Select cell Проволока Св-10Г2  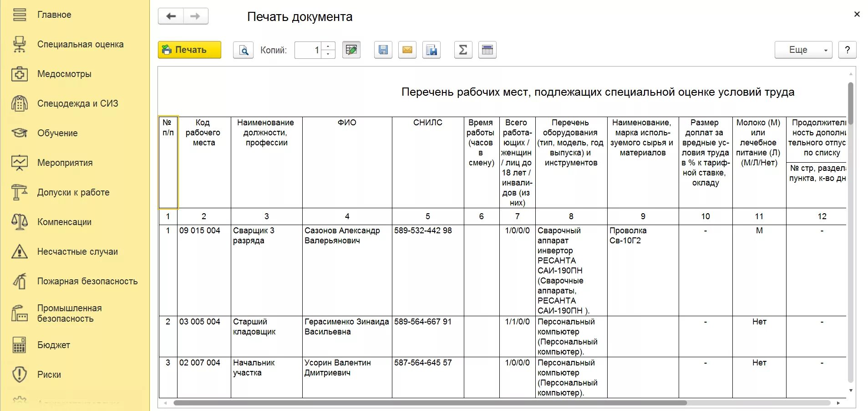click(x=643, y=270)
